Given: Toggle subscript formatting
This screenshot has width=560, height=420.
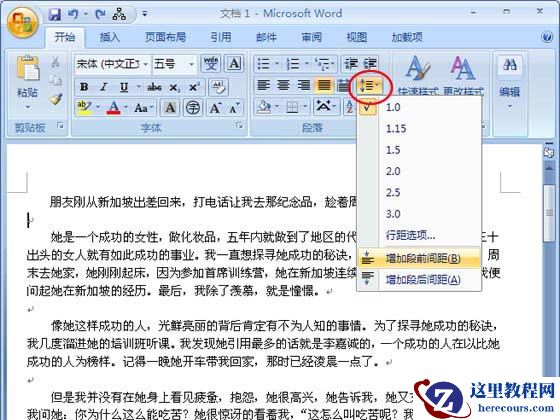Looking at the screenshot, I should [175, 87].
